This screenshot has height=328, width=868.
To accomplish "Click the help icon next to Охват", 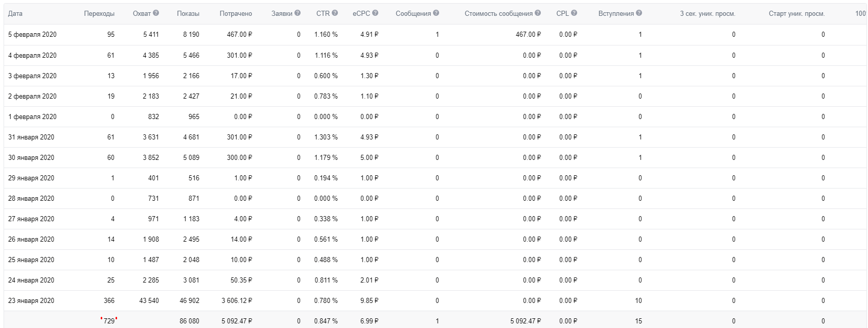I will pos(156,13).
